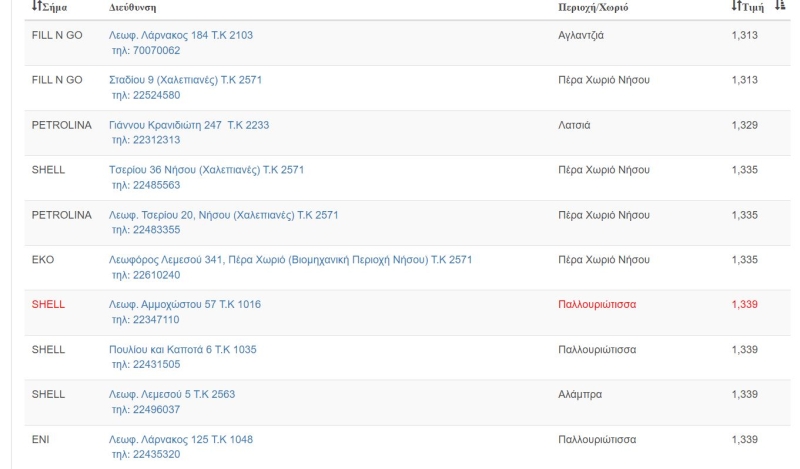The image size is (800, 469).
Task: Select the highlighted red SHELL row
Action: [x=407, y=313]
